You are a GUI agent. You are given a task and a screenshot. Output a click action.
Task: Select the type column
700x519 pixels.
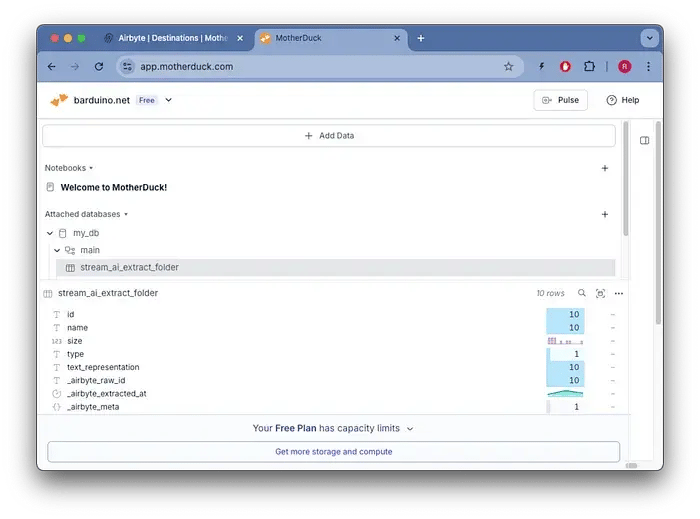click(x=75, y=354)
